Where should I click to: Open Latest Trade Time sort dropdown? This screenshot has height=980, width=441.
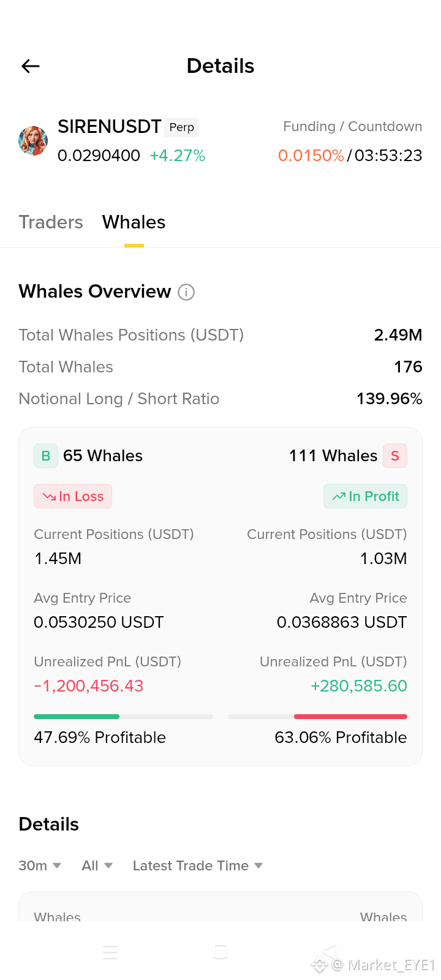coord(198,865)
